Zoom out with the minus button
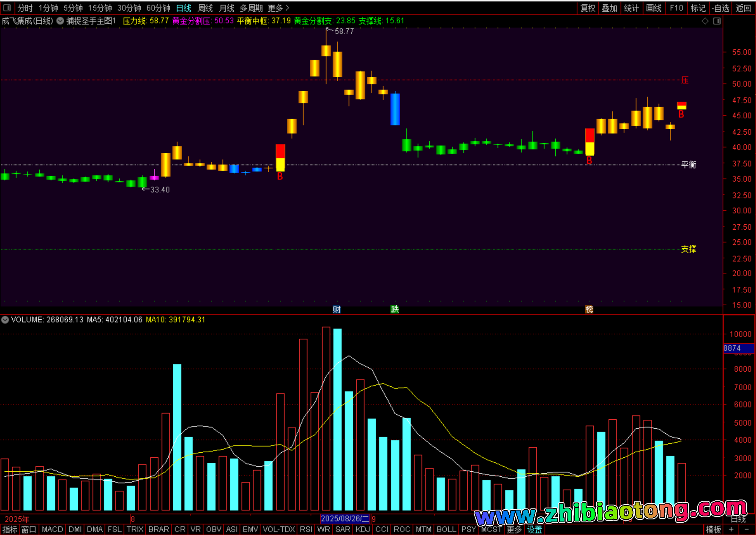756x535 pixels. click(x=747, y=529)
